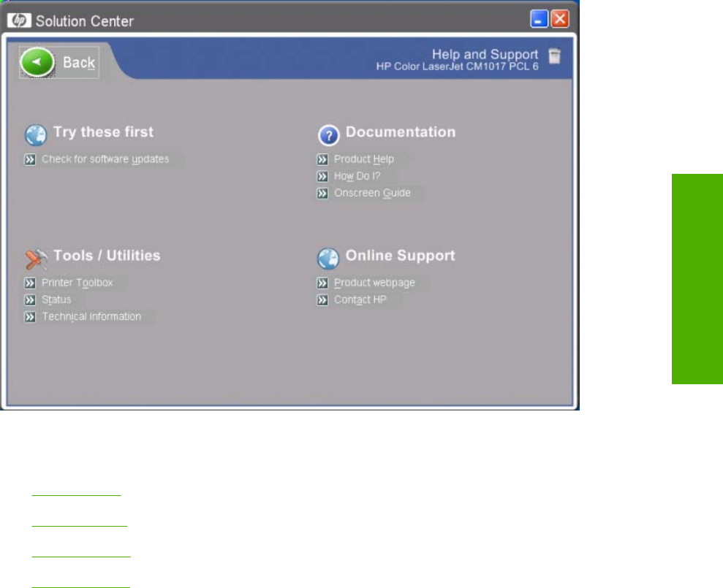The width and height of the screenshot is (723, 588).
Task: Click the Solution Center title text
Action: [84, 21]
